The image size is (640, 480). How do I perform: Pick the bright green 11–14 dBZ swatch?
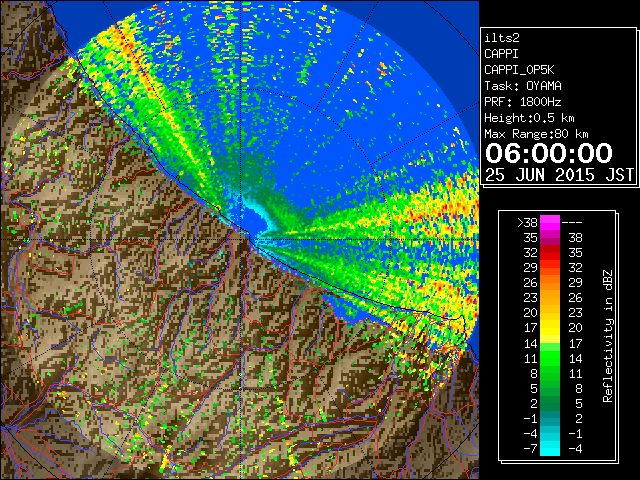[550, 358]
